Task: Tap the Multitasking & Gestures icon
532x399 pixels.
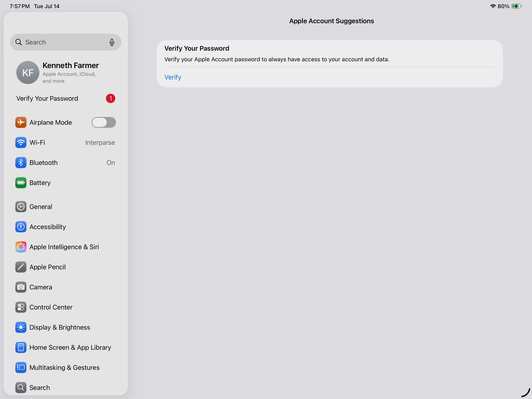Action: (x=21, y=367)
